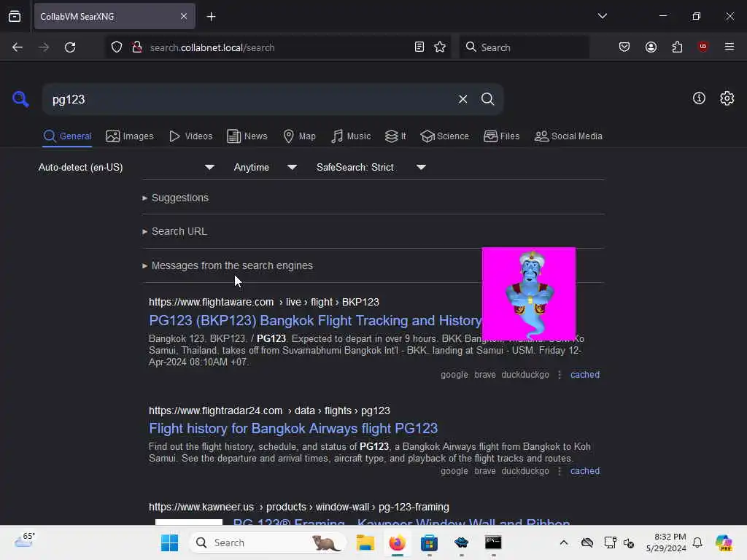Select the CollabVM SearXNG tab
The image size is (747, 560).
coord(115,16)
